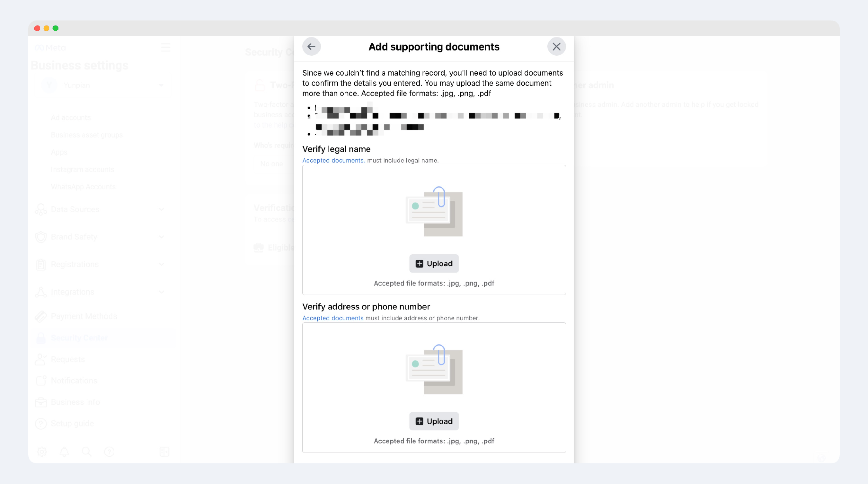
Task: Open the notifications bell icon at bottom
Action: pos(64,452)
